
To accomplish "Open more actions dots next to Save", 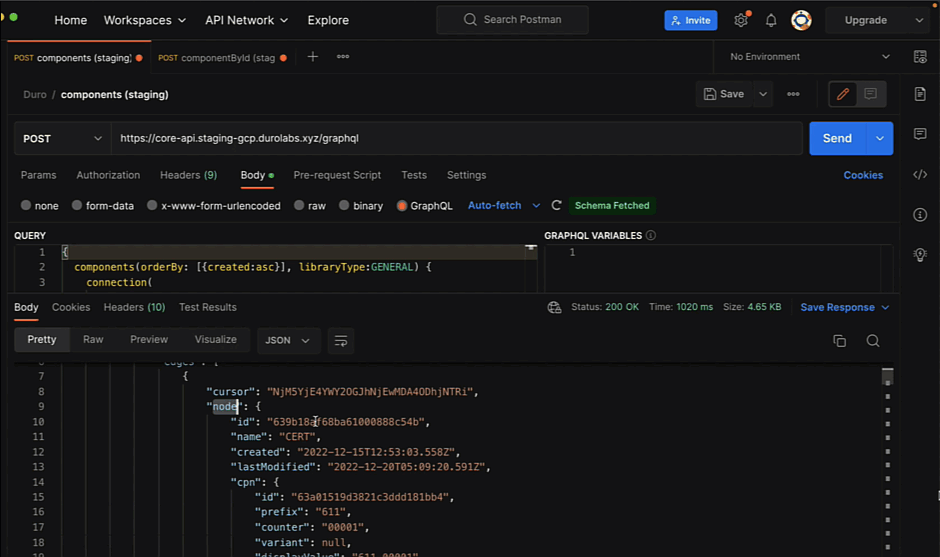I will [x=793, y=94].
